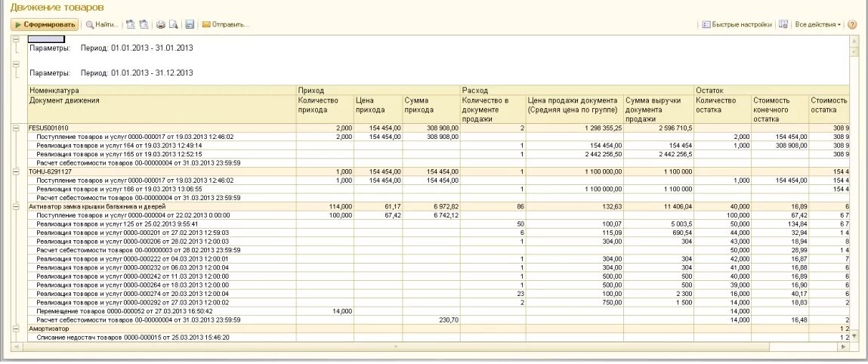The image size is (868, 364).
Task: Click the Количество прихода header cell
Action: click(x=325, y=109)
